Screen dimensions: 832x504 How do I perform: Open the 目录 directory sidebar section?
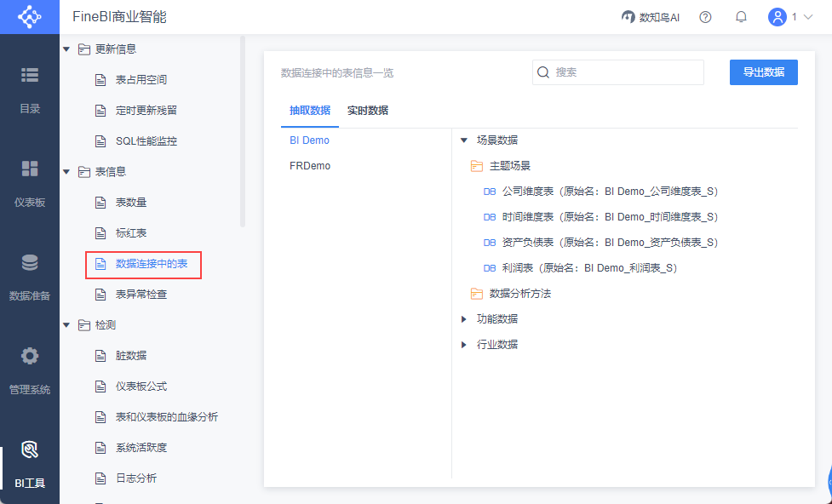[x=30, y=90]
